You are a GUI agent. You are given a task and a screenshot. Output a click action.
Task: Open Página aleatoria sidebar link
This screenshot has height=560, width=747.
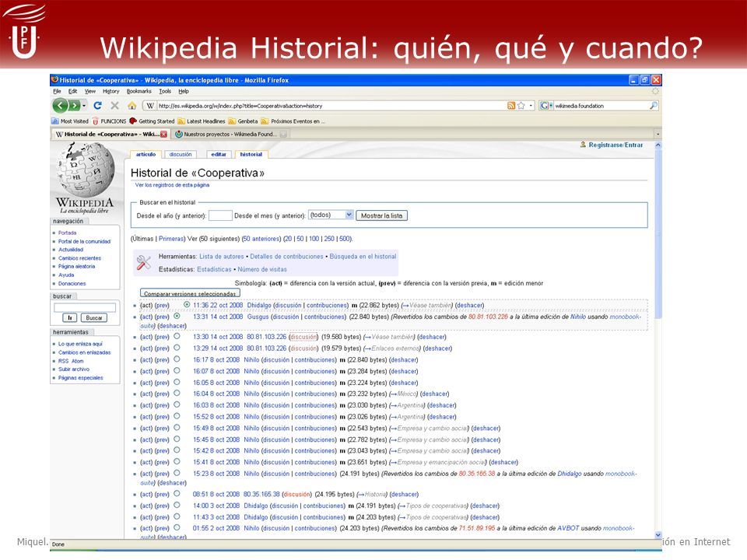click(77, 267)
